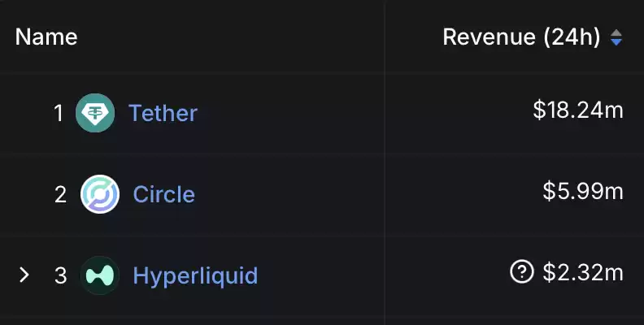Screen dimensions: 644x325
Task: Select Tether's $18.24m revenue value
Action: pos(578,110)
